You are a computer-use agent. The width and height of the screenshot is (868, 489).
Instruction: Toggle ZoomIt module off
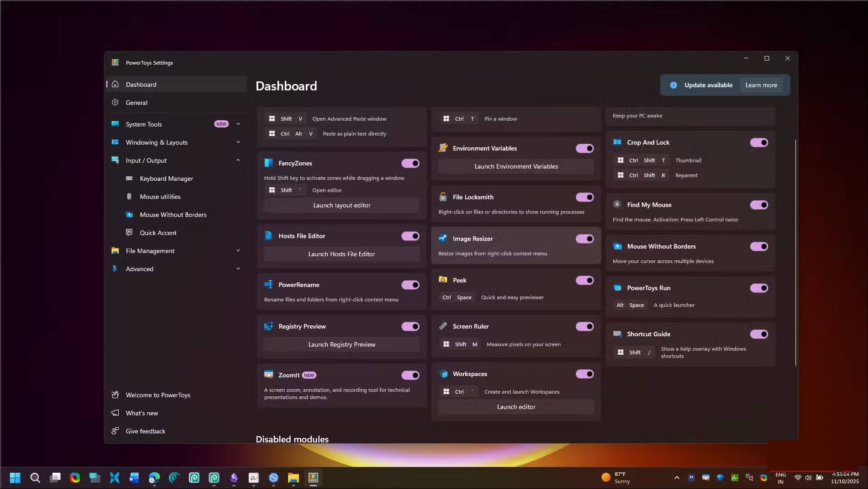(x=410, y=375)
